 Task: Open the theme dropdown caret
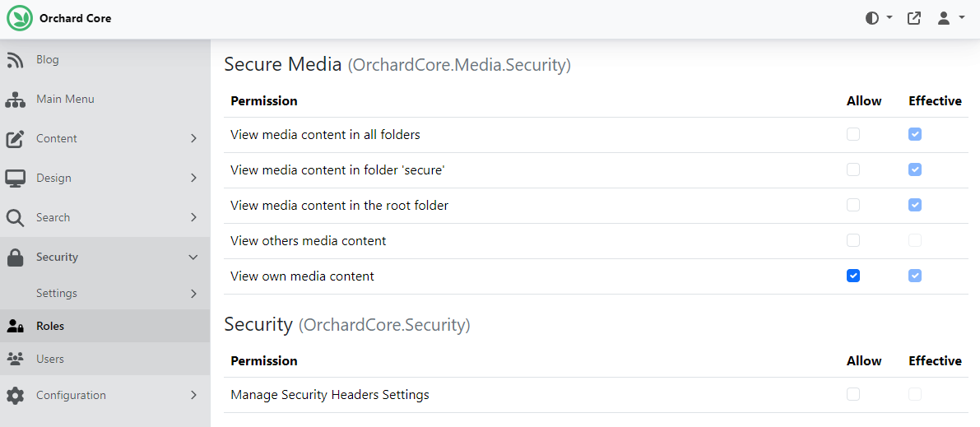[889, 18]
